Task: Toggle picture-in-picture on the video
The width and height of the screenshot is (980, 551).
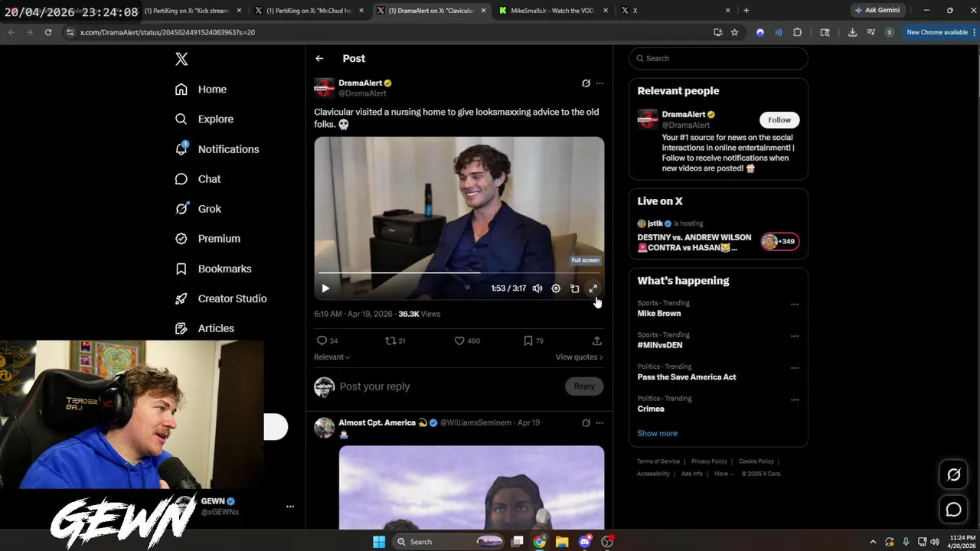Action: 574,289
